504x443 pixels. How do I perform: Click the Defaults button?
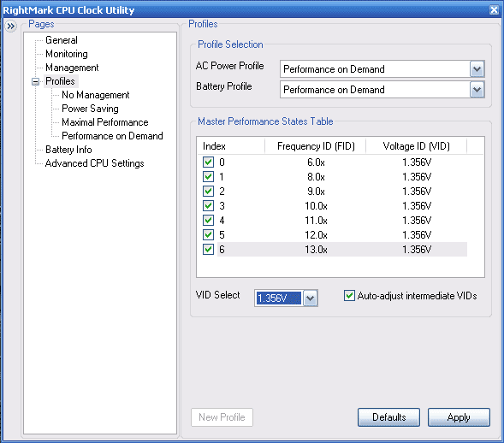tap(388, 417)
